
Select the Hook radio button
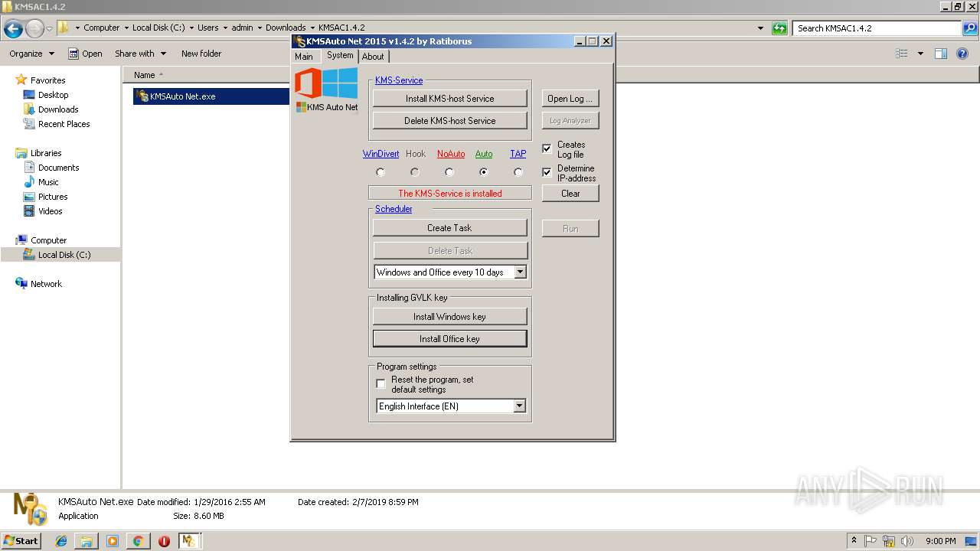point(415,172)
